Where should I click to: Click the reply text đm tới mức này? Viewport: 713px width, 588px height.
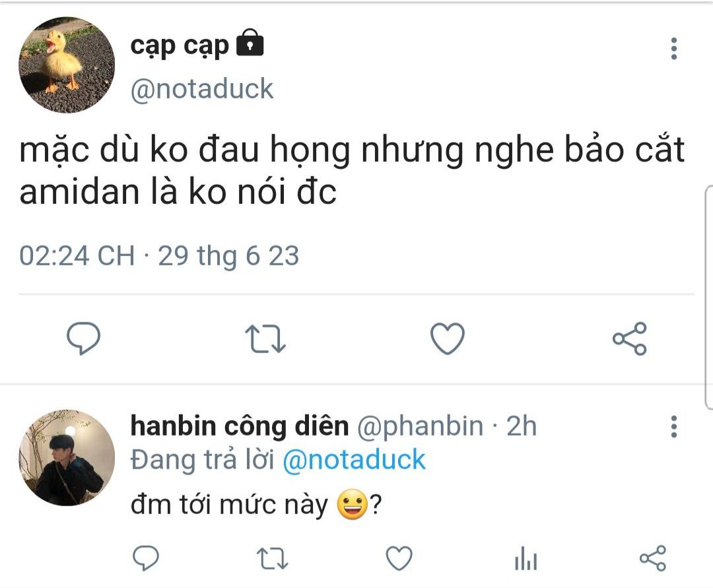click(x=230, y=506)
